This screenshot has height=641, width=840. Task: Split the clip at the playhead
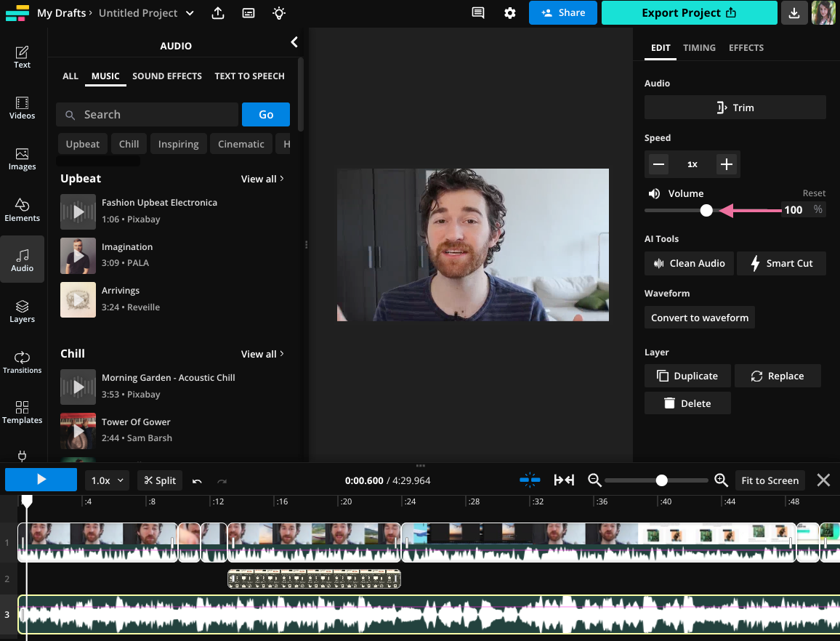(x=159, y=480)
